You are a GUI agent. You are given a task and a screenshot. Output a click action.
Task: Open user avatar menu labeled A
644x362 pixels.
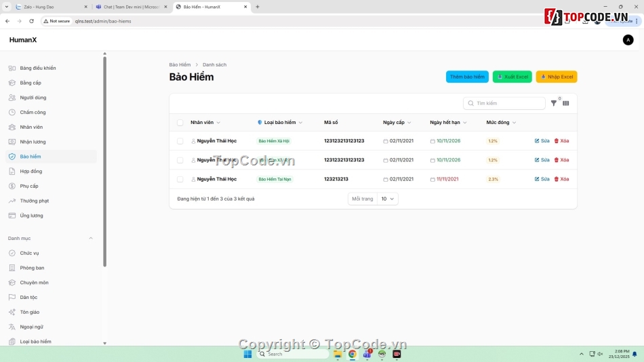(628, 40)
